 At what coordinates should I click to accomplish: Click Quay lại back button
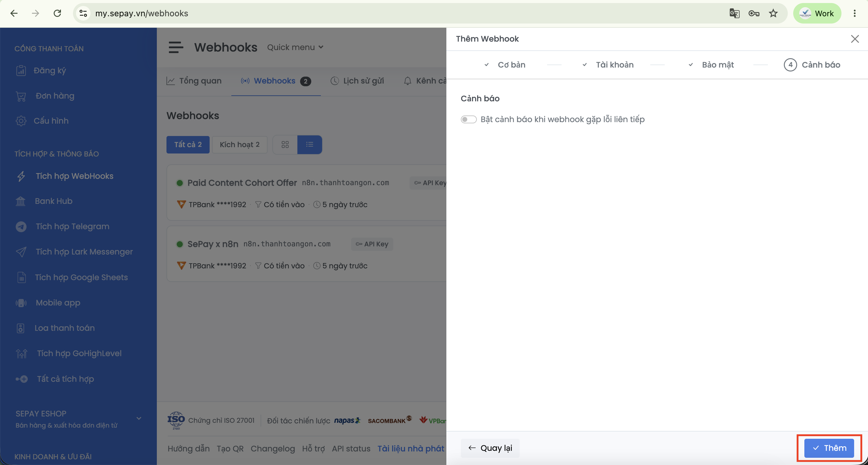490,448
